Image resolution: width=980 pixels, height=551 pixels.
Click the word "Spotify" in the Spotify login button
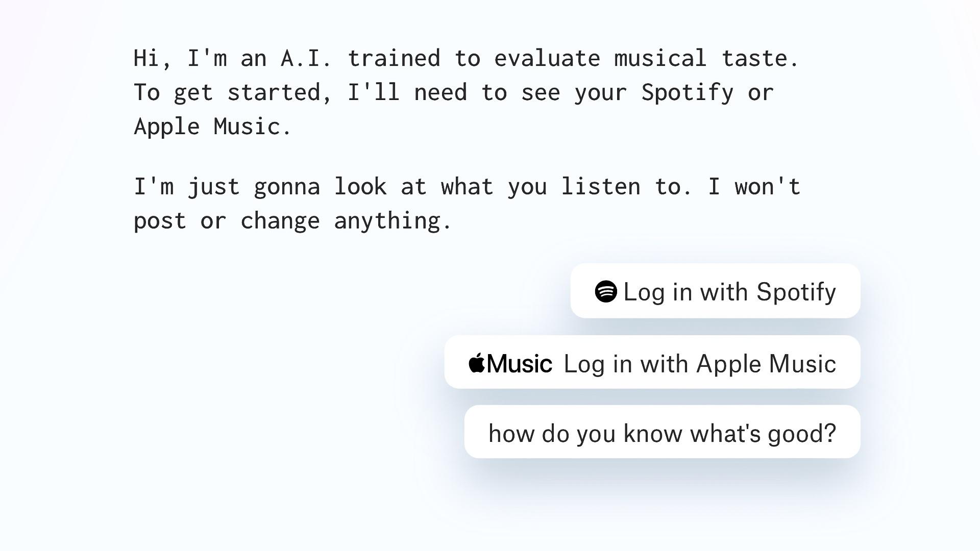tap(796, 293)
